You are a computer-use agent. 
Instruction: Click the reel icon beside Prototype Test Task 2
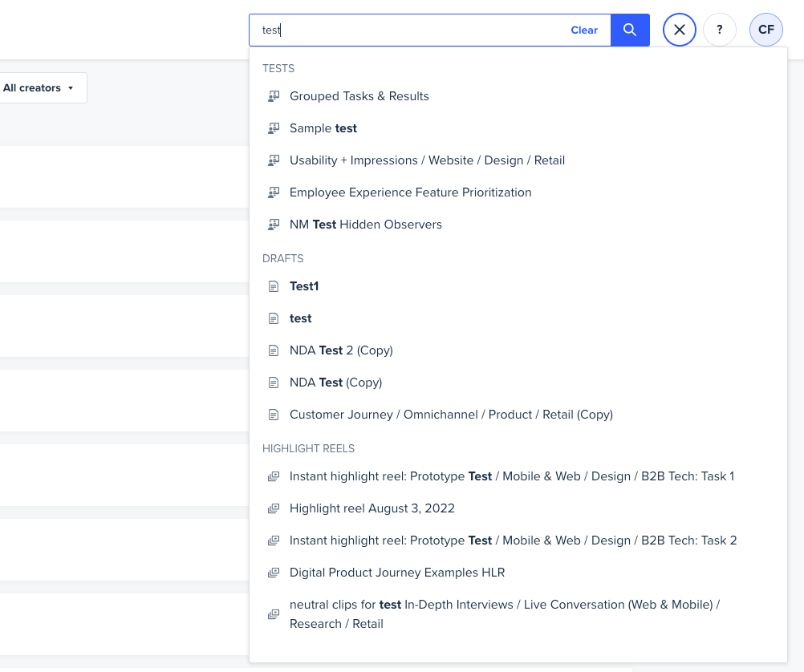274,540
